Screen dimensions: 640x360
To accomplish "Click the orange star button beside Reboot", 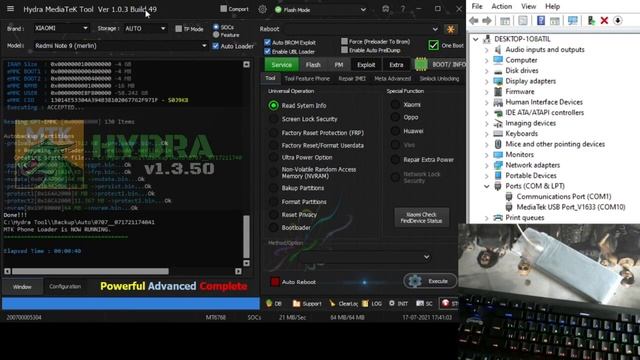I will (x=451, y=29).
